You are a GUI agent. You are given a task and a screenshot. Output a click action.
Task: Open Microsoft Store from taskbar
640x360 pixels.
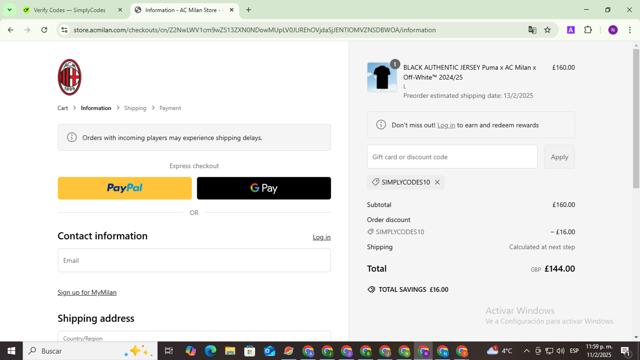pos(249,351)
